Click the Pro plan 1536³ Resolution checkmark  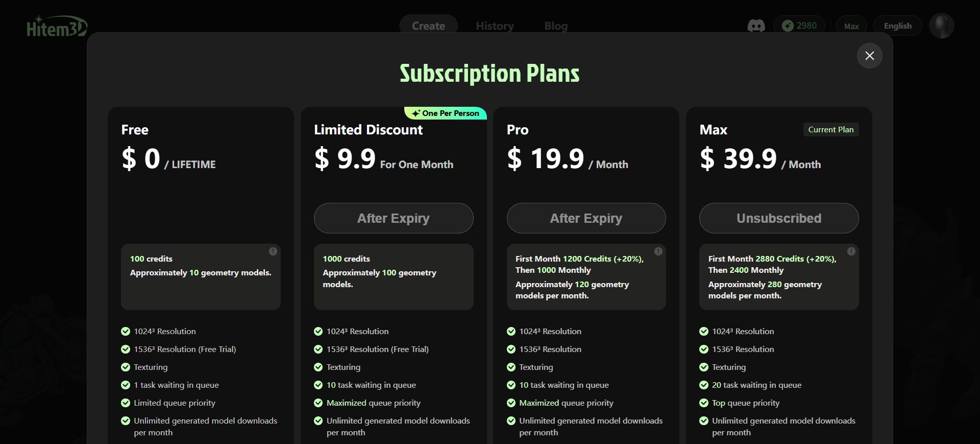(511, 349)
